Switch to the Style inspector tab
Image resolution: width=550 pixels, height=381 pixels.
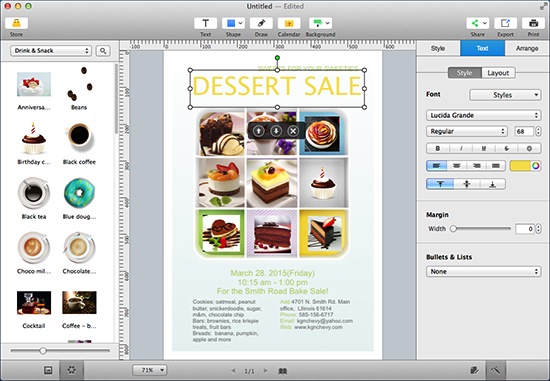click(x=438, y=48)
